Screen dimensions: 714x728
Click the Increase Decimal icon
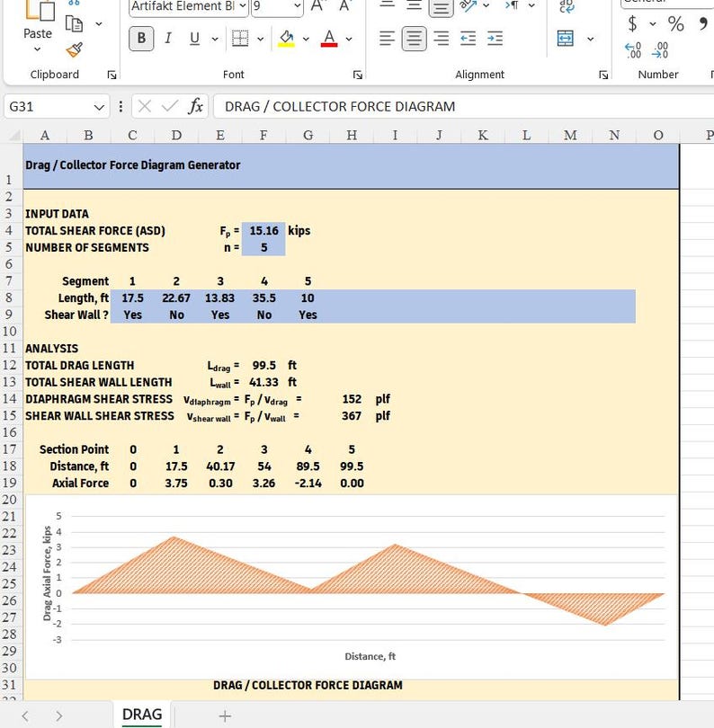pyautogui.click(x=633, y=50)
